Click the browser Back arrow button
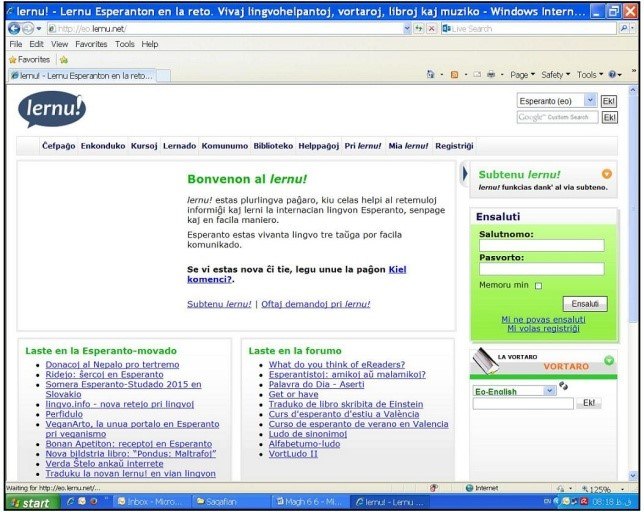644x512 pixels. pyautogui.click(x=14, y=28)
